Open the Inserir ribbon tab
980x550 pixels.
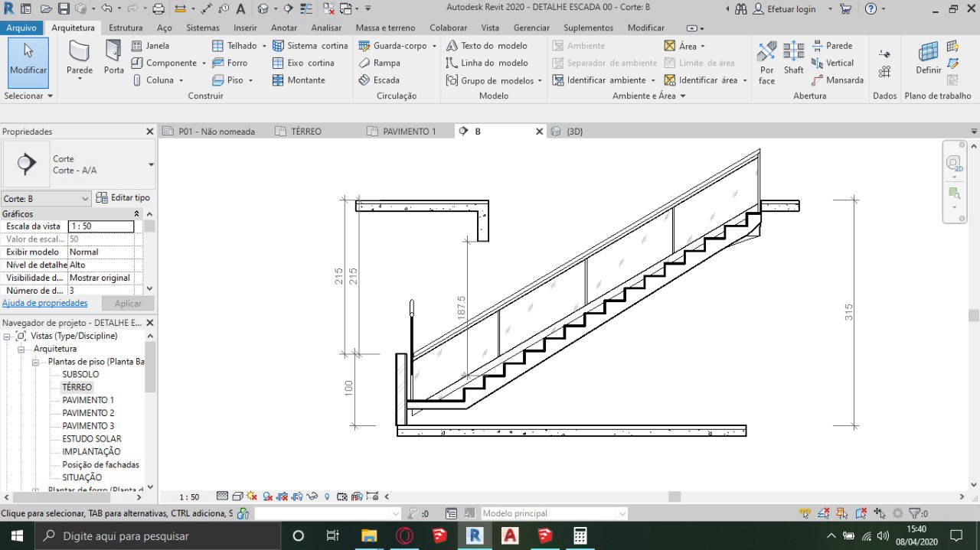[245, 28]
